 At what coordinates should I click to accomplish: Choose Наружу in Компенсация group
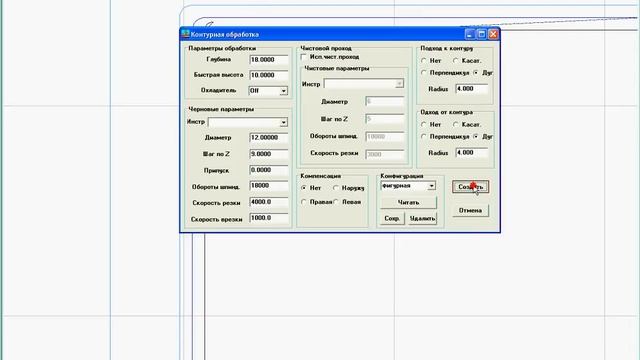(336, 188)
